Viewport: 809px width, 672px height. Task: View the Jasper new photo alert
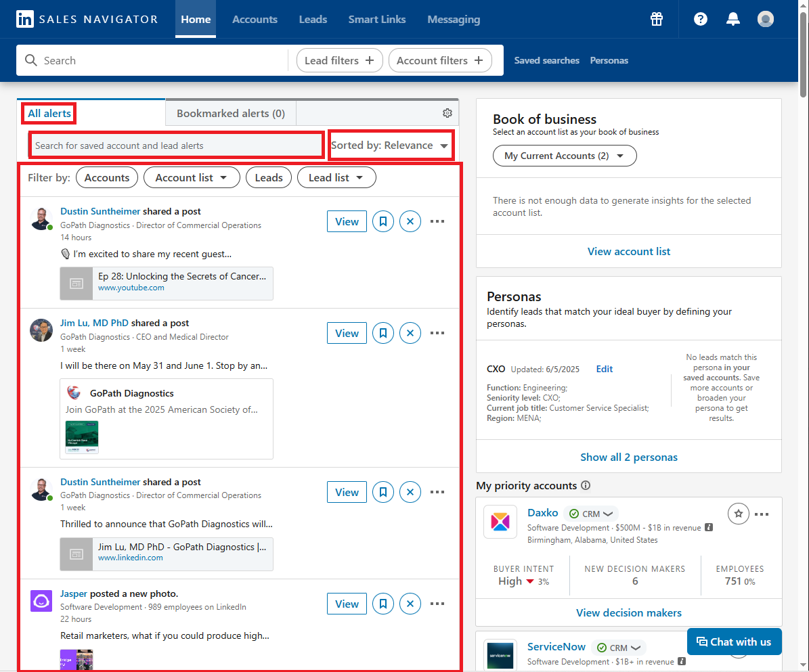347,604
